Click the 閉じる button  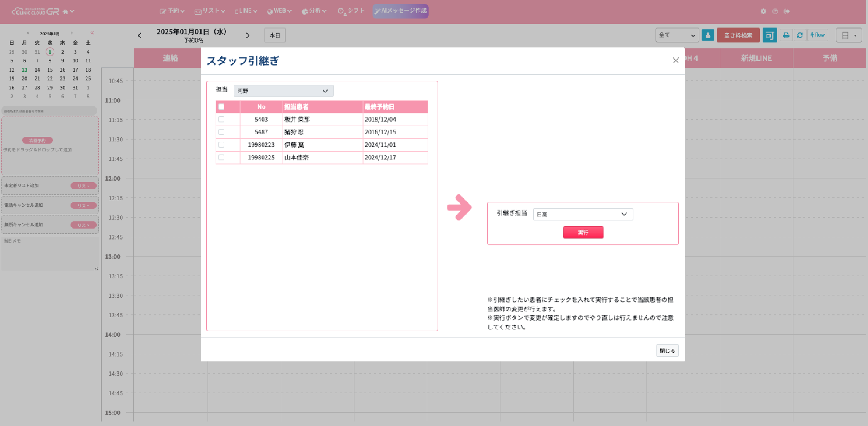pyautogui.click(x=667, y=351)
